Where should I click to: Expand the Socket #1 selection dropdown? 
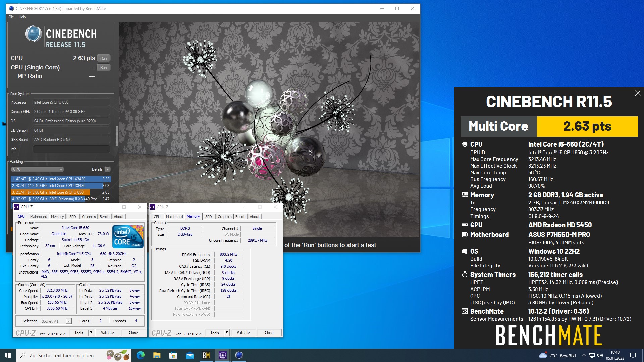pyautogui.click(x=56, y=321)
